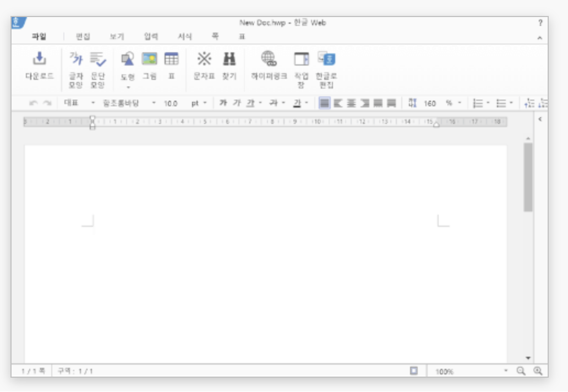568x392 pixels.
Task: Expand numbered list style dropdown arrow
Action: coord(488,102)
